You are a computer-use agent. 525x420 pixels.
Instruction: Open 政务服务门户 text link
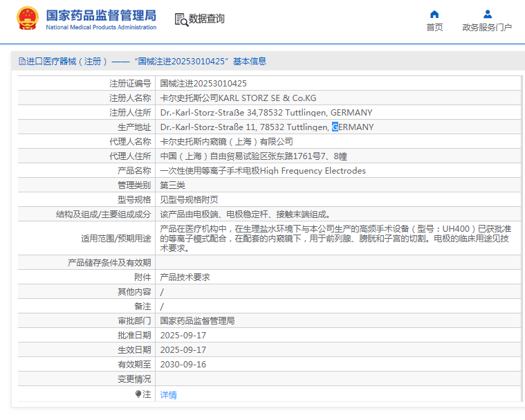[487, 28]
